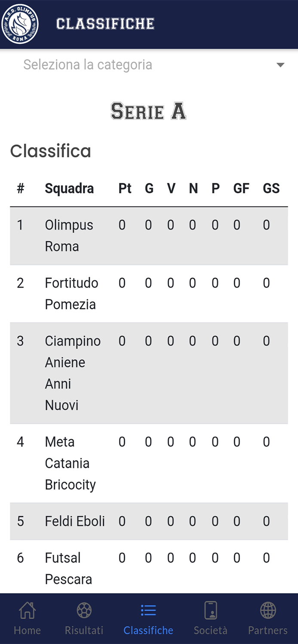Tap the Fortitudo Pomezia team name
Screen dimensions: 298x644
point(71,294)
